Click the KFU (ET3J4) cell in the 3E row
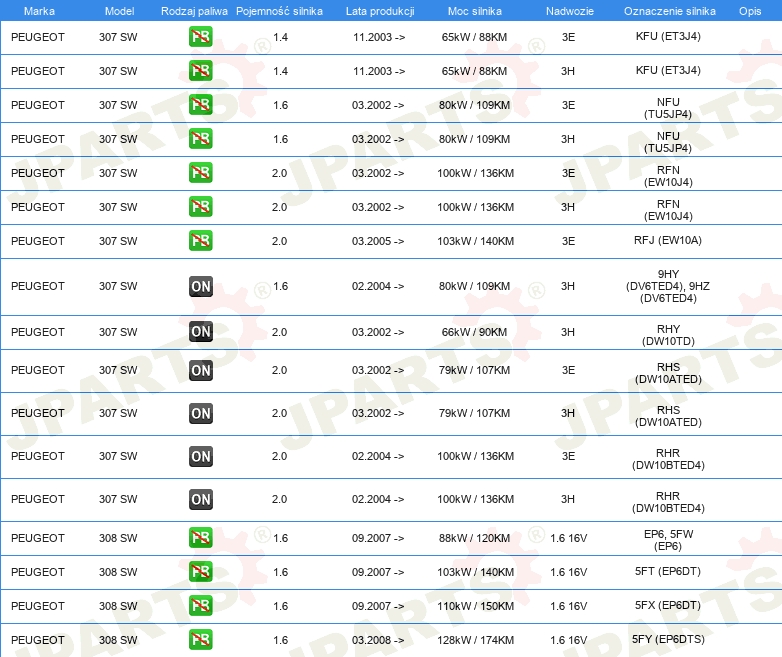This screenshot has width=782, height=657. [668, 36]
